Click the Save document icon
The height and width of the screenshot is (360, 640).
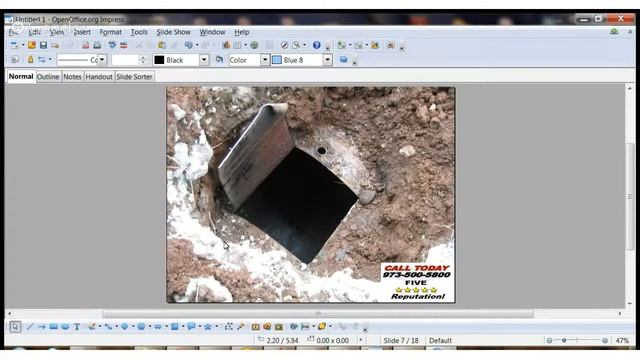click(x=43, y=45)
